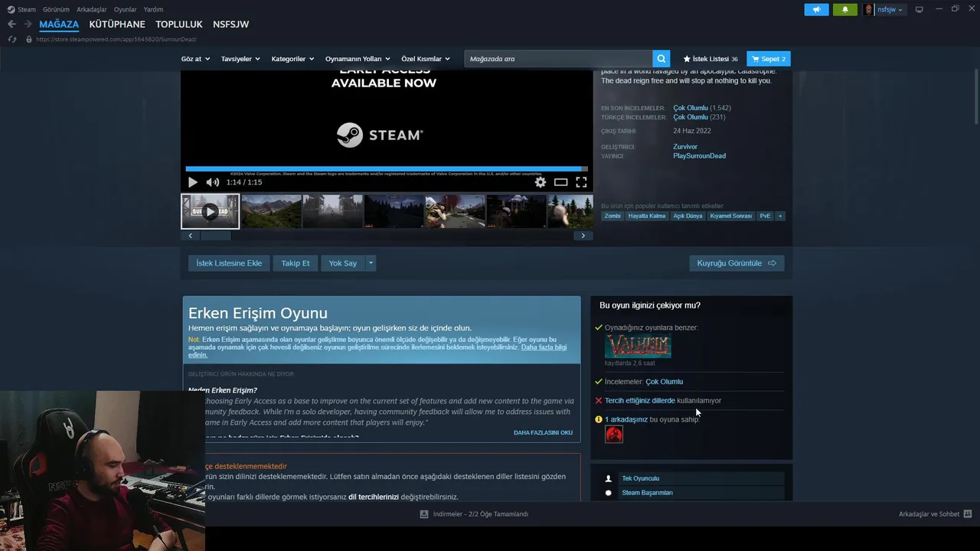The image size is (980, 551).
Task: Click DAHA FAZLASINI OKU link
Action: click(x=543, y=432)
